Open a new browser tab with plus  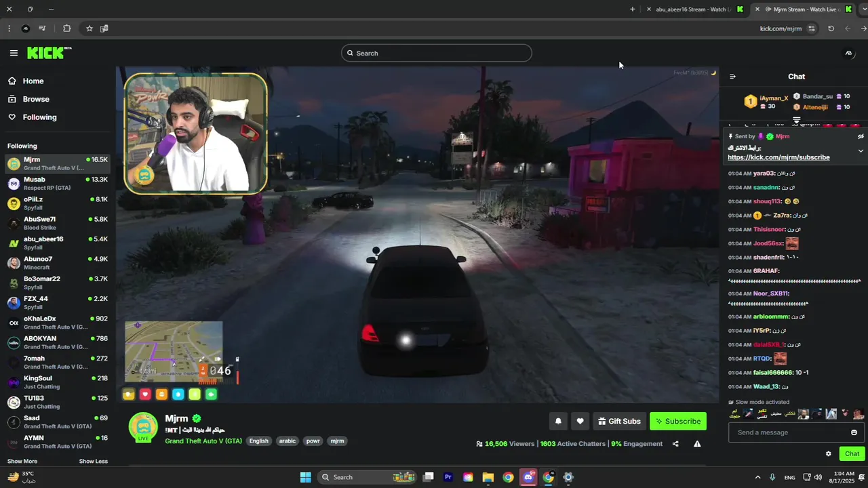(633, 9)
